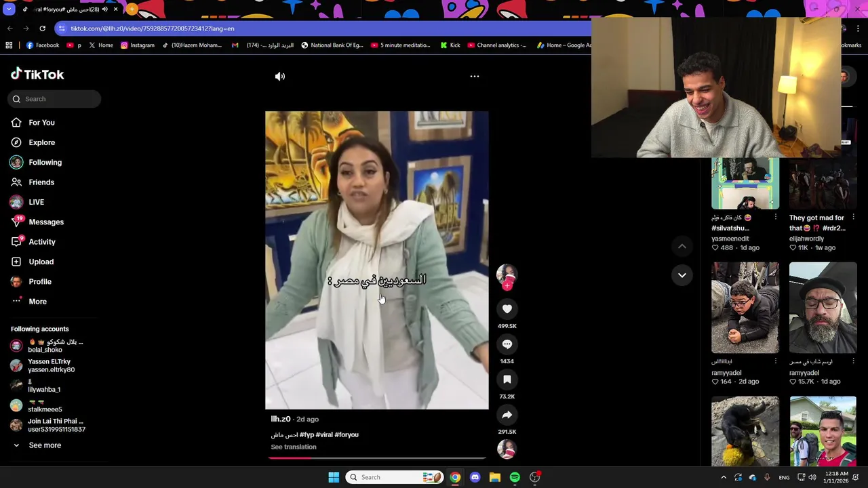The height and width of the screenshot is (488, 868).
Task: Open options for ramyyadel 15.7K likes video
Action: click(853, 361)
